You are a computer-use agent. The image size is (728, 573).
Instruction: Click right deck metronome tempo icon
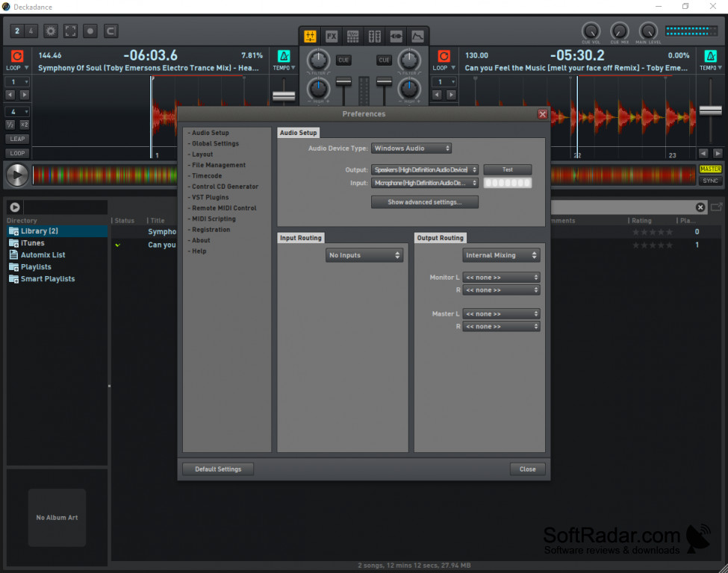click(710, 56)
